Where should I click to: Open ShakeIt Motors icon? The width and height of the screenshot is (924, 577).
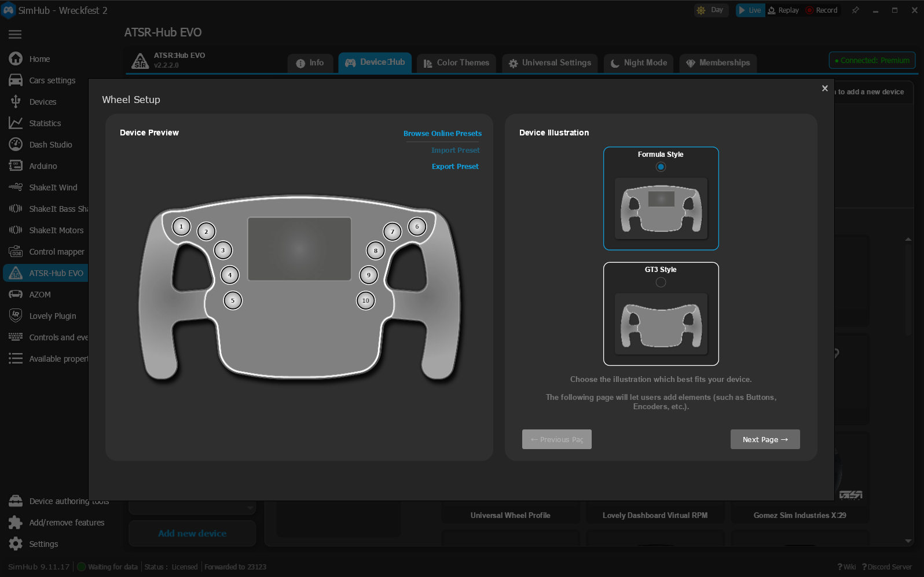(x=16, y=230)
